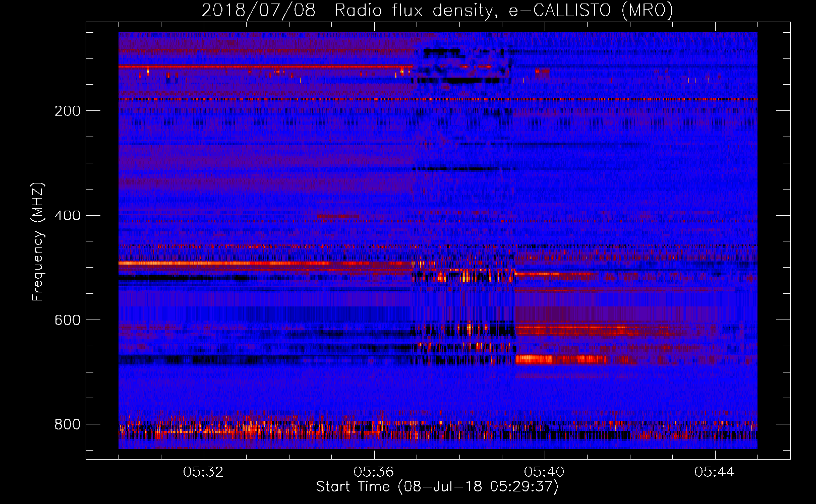Viewport: 816px width, 504px height.
Task: Click the 'Frequency (MHZ)' axis label
Action: point(38,242)
